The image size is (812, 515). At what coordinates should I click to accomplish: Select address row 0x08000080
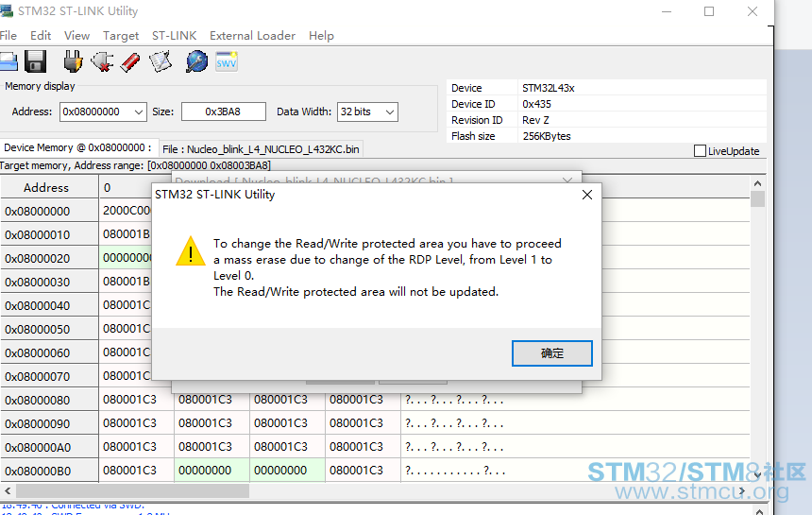[49, 400]
